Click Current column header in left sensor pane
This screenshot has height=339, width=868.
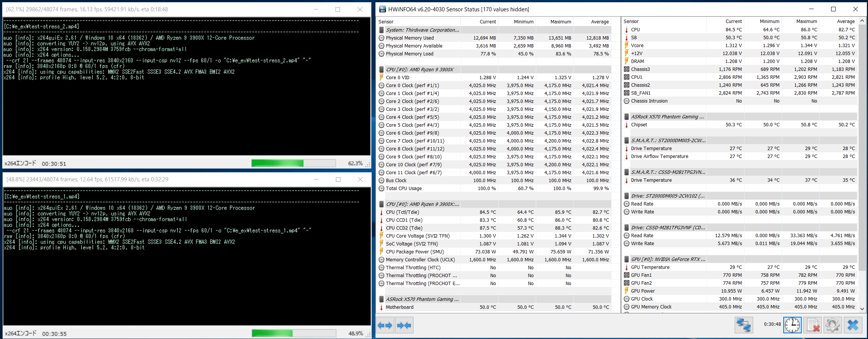(x=479, y=21)
